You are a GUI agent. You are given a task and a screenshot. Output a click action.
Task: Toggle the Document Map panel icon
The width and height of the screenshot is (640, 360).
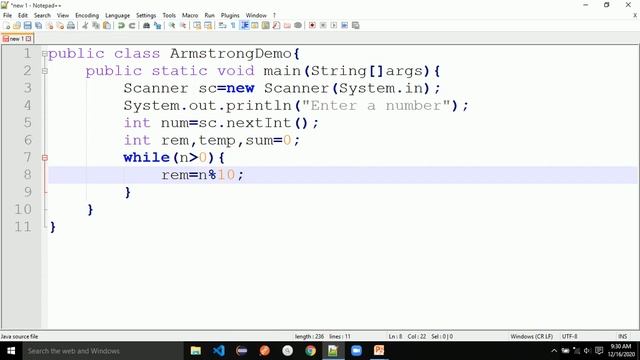[x=265, y=25]
